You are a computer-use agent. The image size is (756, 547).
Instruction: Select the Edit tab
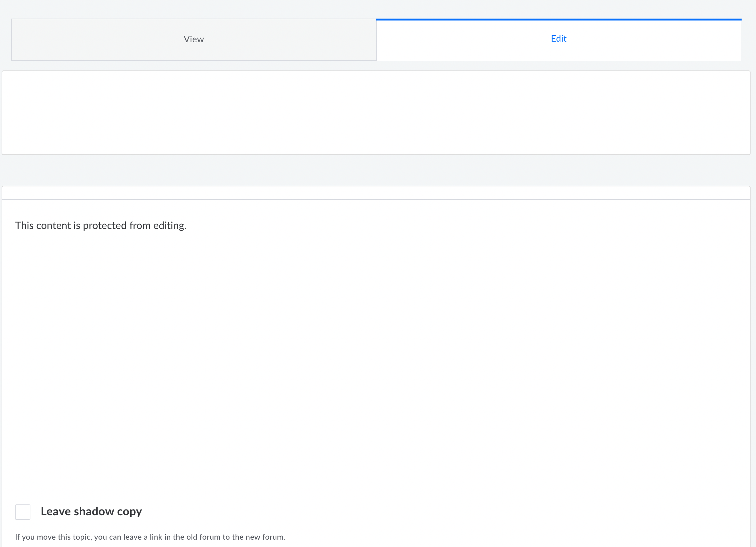(x=558, y=39)
